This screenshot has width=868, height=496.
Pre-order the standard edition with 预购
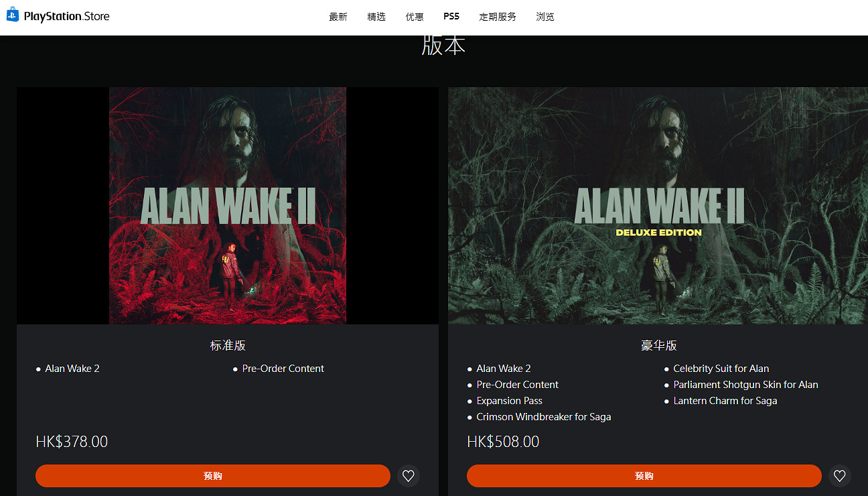pyautogui.click(x=213, y=476)
